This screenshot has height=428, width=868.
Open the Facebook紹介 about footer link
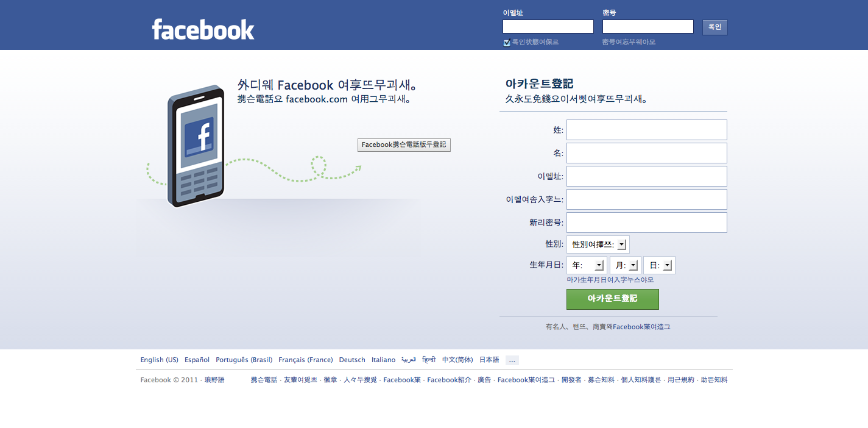coord(449,380)
